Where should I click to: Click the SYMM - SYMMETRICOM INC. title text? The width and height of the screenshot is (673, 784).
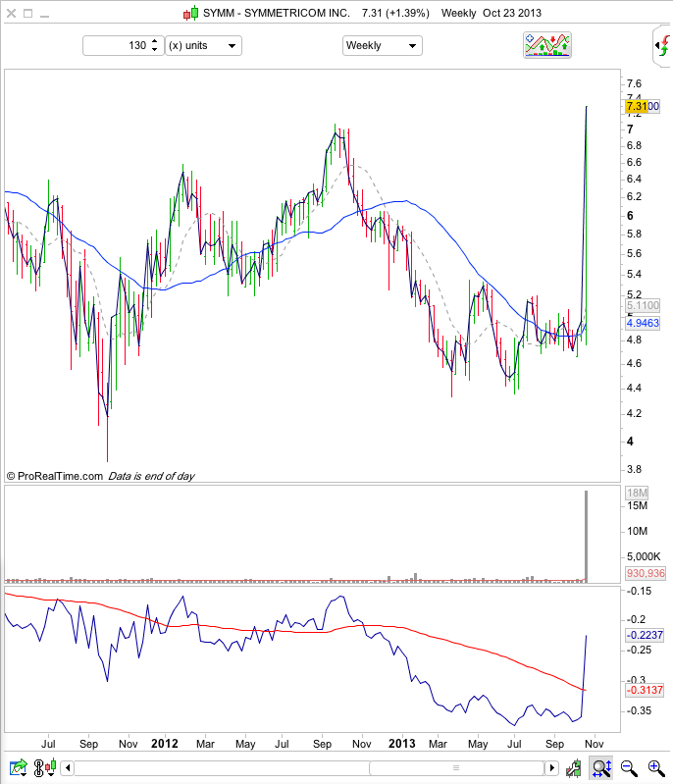276,13
